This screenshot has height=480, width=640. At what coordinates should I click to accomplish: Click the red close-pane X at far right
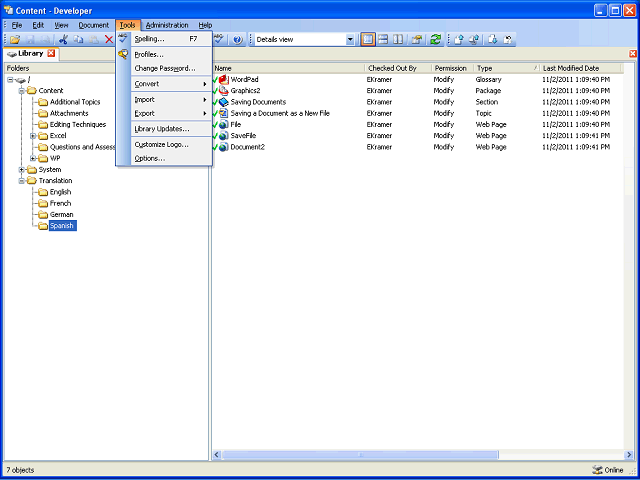tap(633, 53)
